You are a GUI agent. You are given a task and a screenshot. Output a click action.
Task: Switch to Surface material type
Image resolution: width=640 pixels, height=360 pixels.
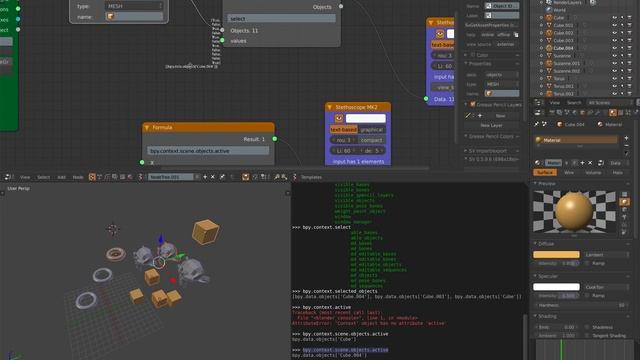pyautogui.click(x=545, y=173)
